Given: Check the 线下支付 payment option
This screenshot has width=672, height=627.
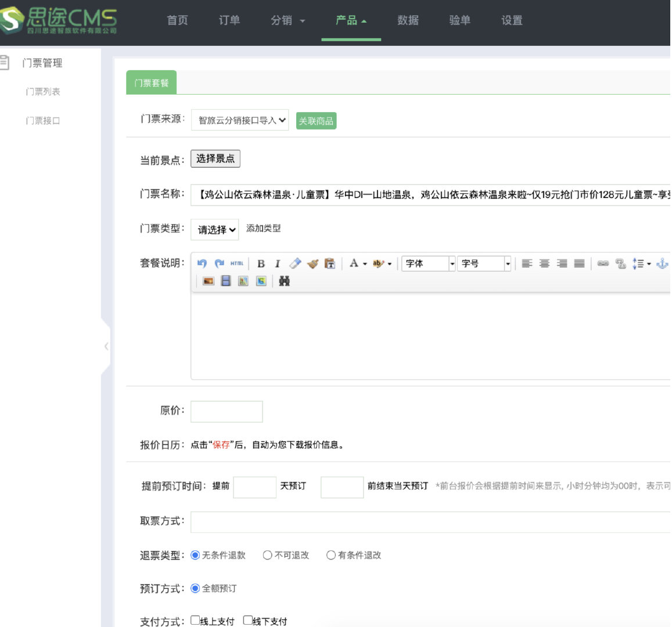Looking at the screenshot, I should click(248, 620).
